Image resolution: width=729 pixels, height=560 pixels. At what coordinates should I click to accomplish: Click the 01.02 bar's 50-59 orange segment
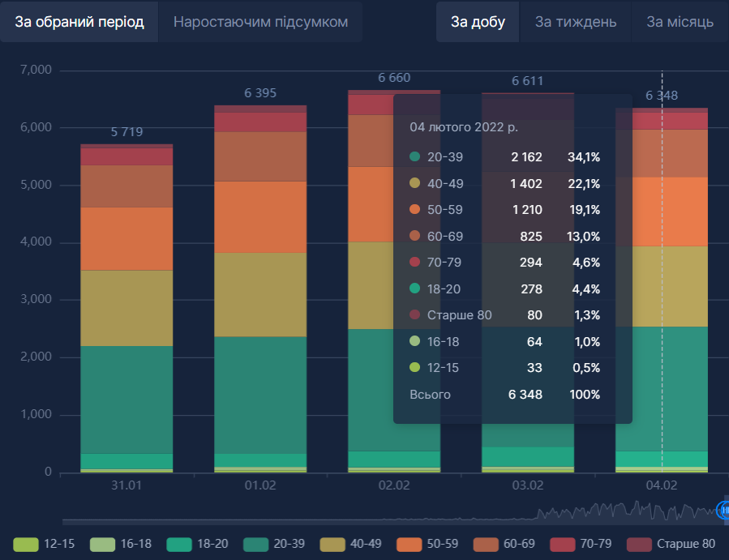click(x=260, y=216)
